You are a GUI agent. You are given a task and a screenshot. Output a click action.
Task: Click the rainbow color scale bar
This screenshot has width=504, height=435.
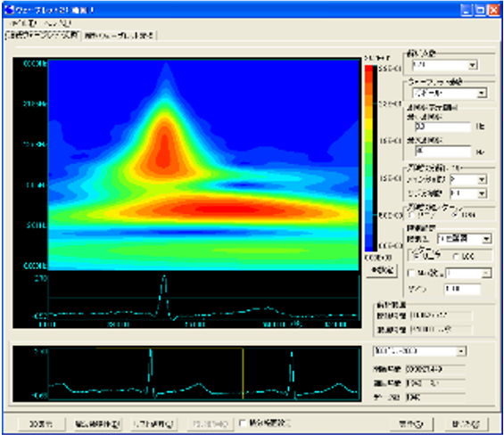369,159
